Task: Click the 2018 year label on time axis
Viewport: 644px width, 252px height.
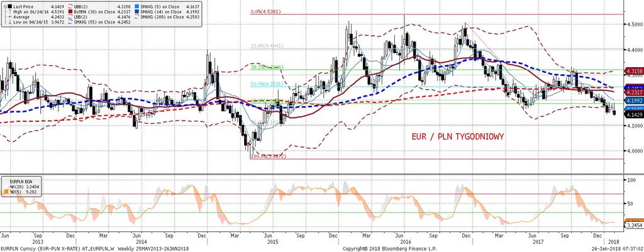Action: point(613,243)
